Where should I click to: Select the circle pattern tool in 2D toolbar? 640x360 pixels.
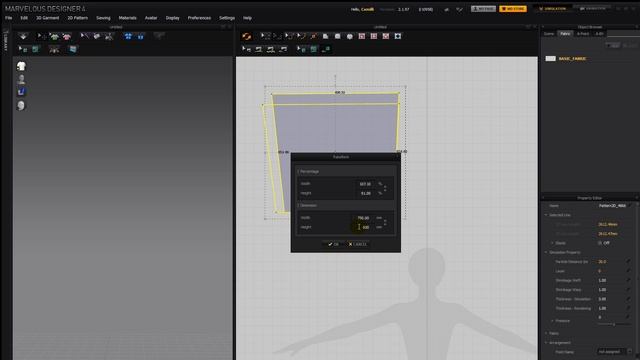point(350,36)
